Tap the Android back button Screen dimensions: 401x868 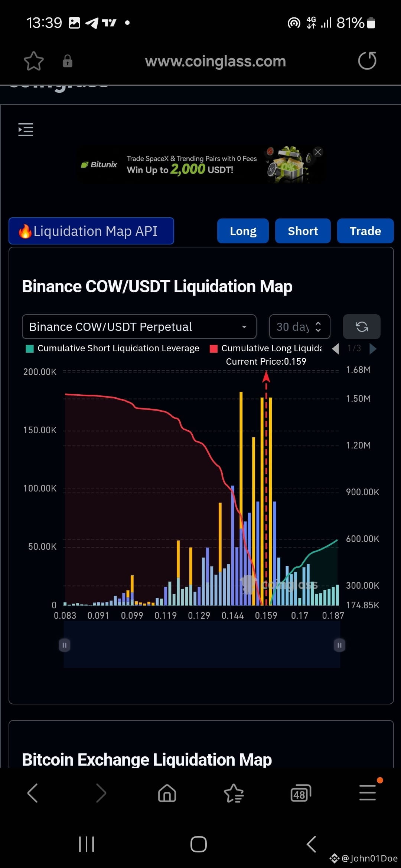pyautogui.click(x=311, y=844)
